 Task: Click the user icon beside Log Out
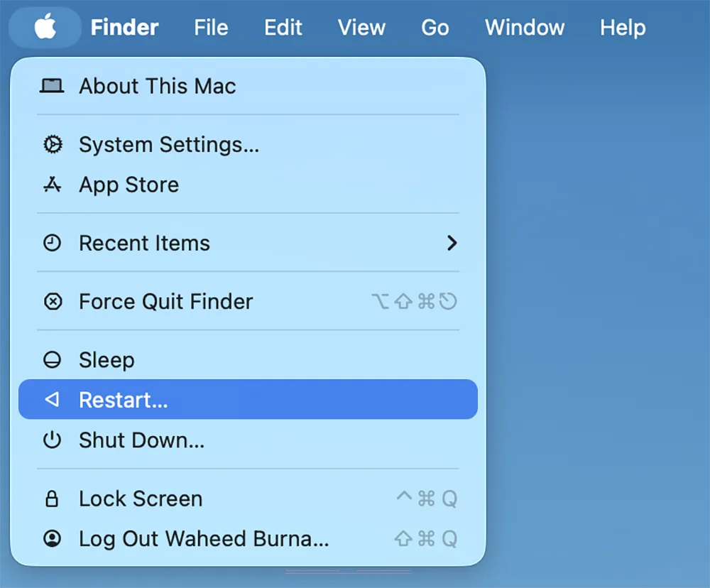point(53,538)
